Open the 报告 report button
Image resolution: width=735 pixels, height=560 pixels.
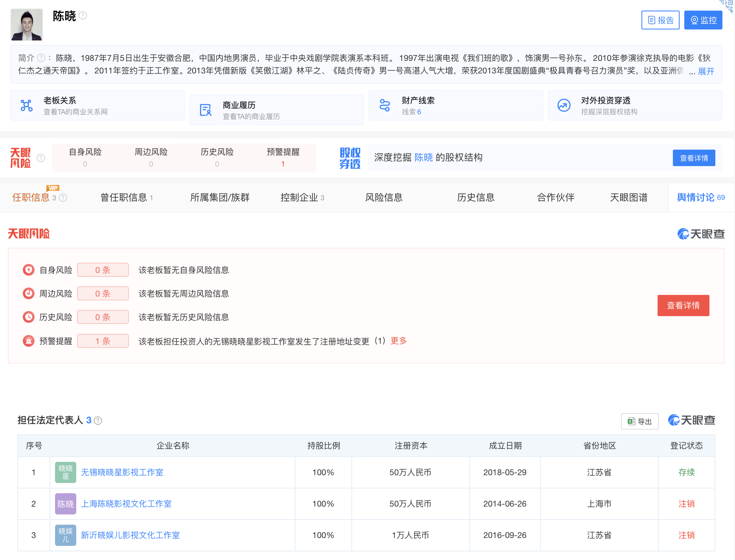pos(660,20)
